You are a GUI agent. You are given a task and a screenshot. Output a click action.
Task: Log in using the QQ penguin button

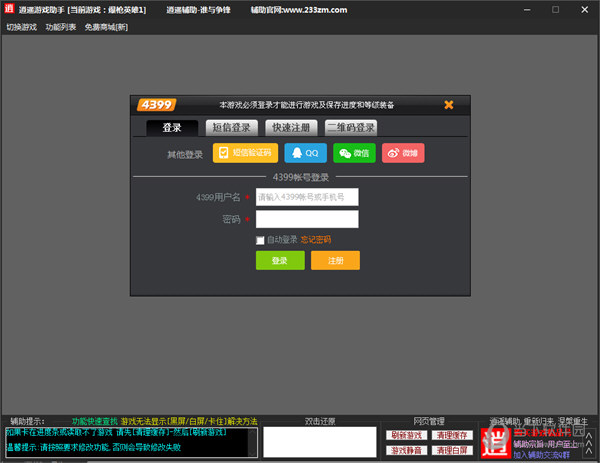(x=305, y=153)
